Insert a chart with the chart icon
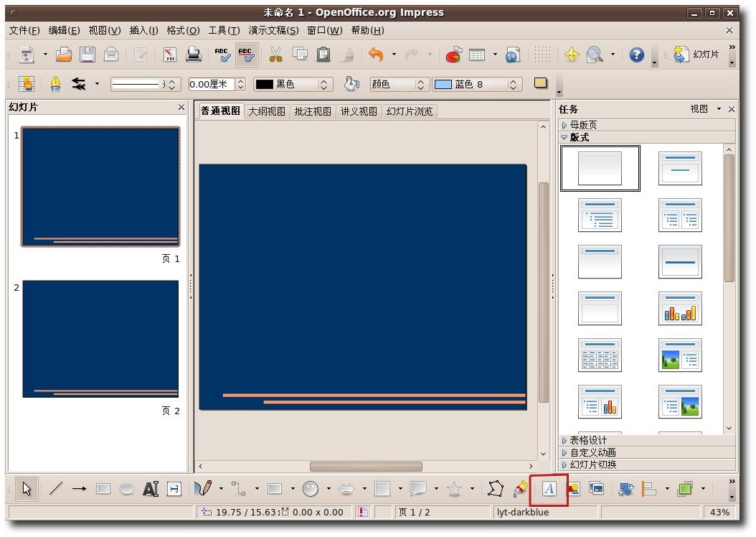The width and height of the screenshot is (756, 537). (x=453, y=55)
